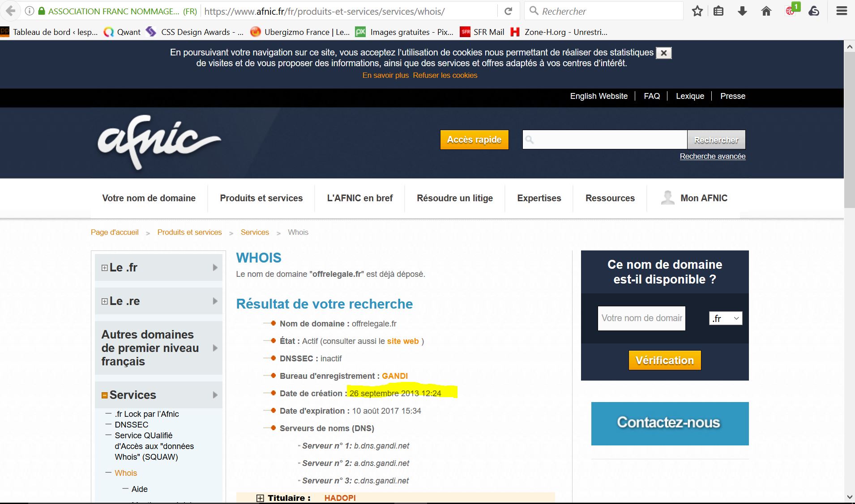Open DNSSEC sidebar item
Image resolution: width=855 pixels, height=504 pixels.
pos(131,425)
